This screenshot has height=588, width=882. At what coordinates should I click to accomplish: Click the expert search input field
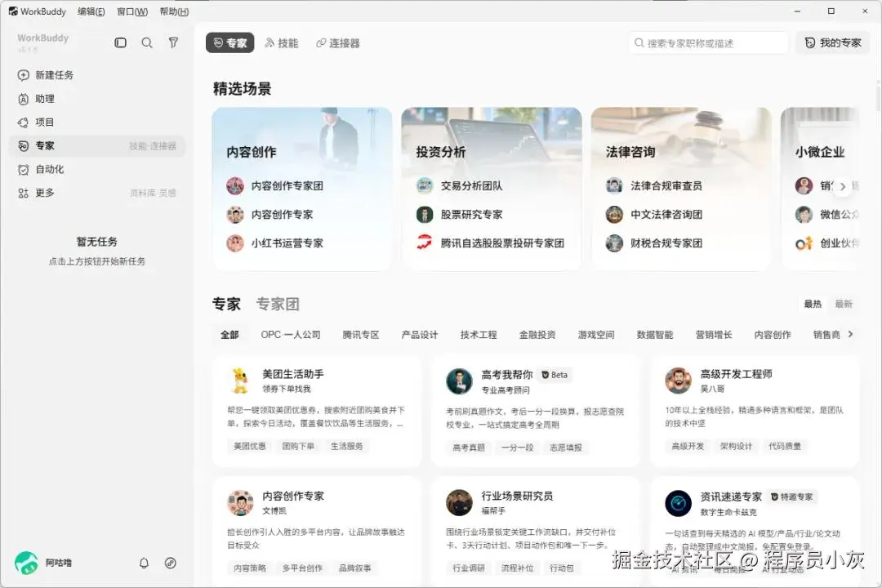coord(709,42)
